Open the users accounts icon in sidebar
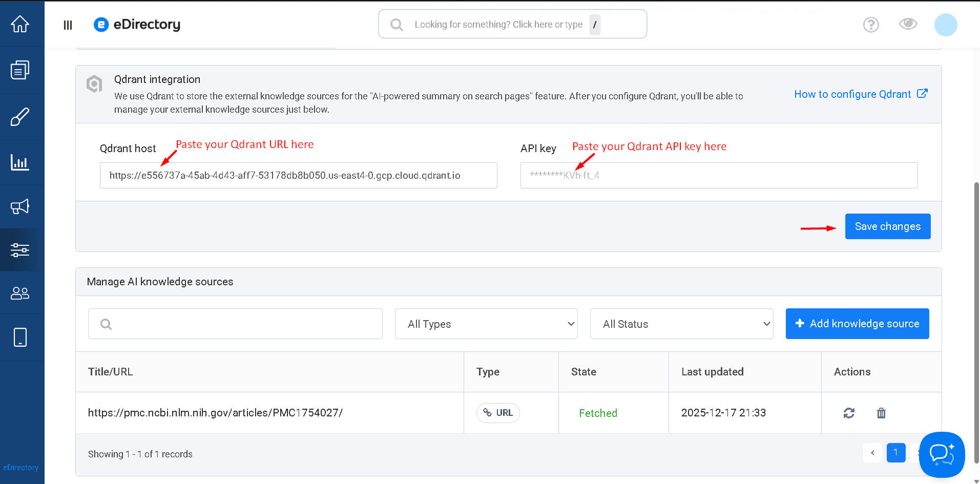 [x=20, y=293]
